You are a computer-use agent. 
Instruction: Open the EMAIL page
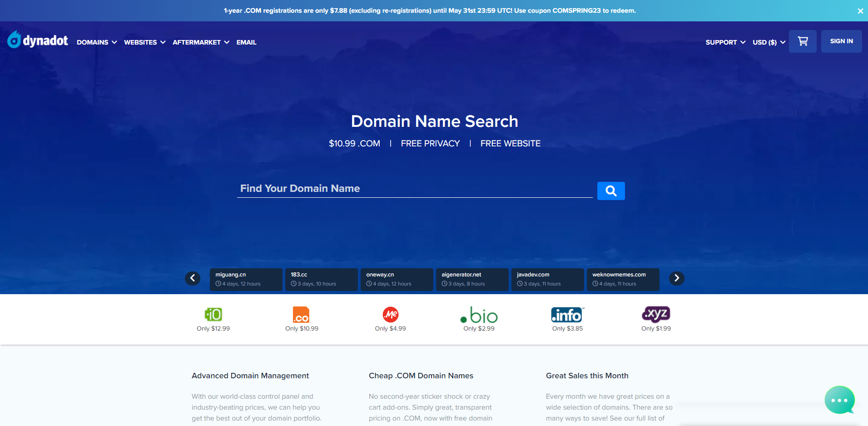(x=246, y=42)
